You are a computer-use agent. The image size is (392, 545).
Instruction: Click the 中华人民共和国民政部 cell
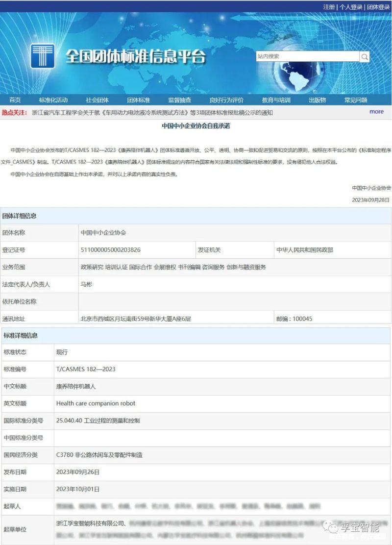click(x=333, y=250)
